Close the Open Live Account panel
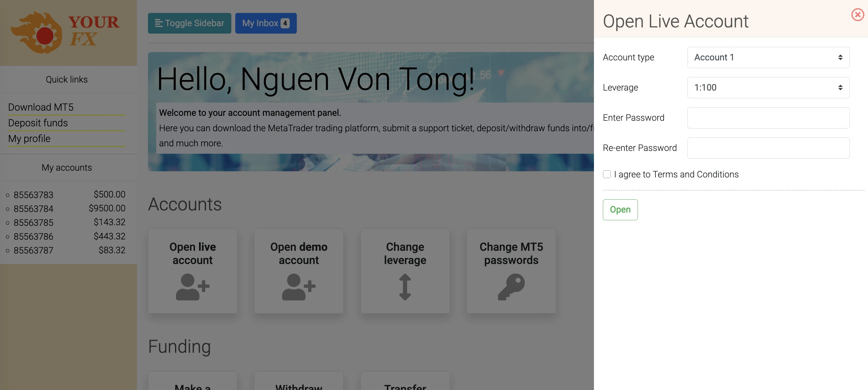The width and height of the screenshot is (868, 390). 857,15
